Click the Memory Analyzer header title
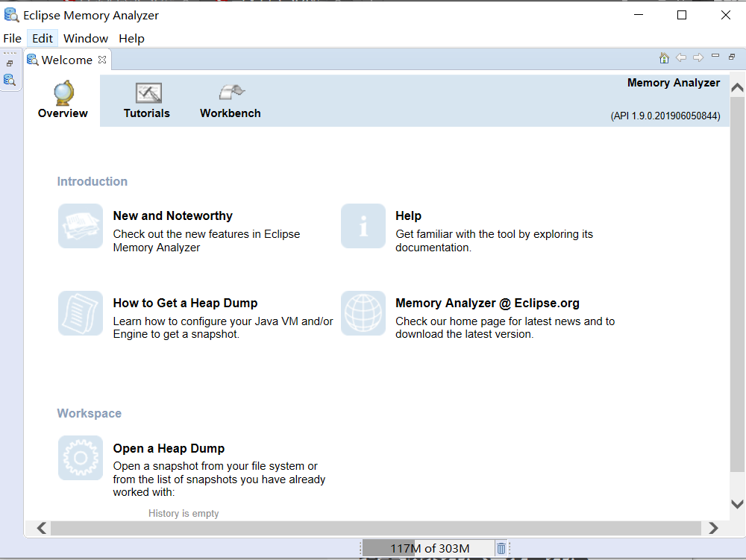 click(x=673, y=83)
